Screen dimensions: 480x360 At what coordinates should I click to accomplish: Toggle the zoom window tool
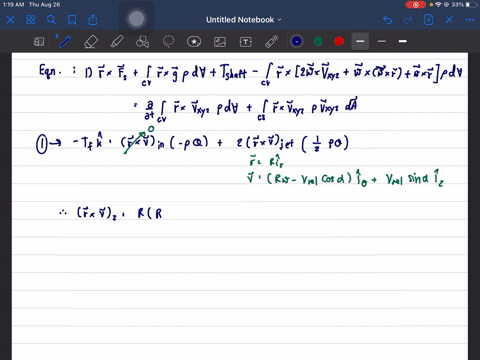[x=39, y=42]
